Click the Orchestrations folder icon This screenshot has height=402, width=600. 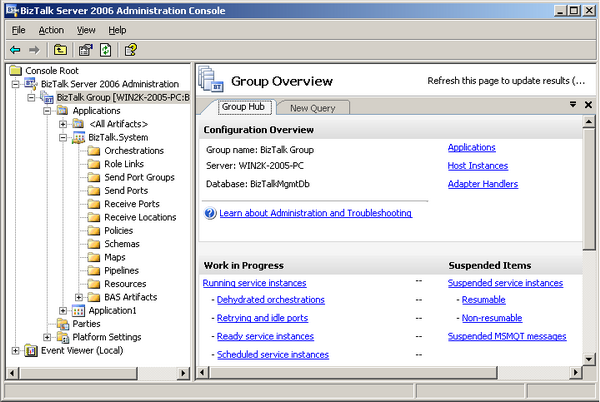tap(94, 151)
